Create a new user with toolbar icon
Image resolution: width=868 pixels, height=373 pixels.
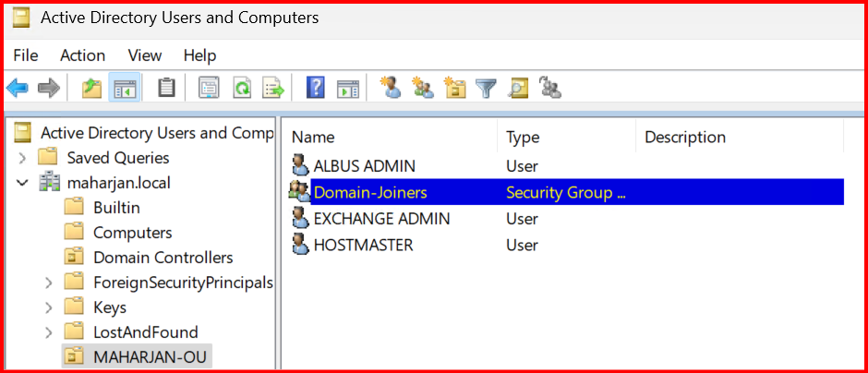(391, 88)
